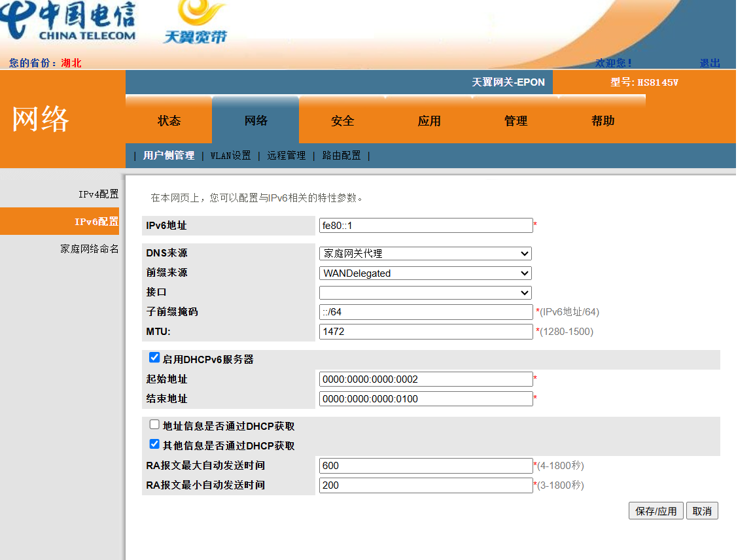This screenshot has width=753, height=560.
Task: Click the (1280-1500) MTU hint
Action: pos(567,332)
